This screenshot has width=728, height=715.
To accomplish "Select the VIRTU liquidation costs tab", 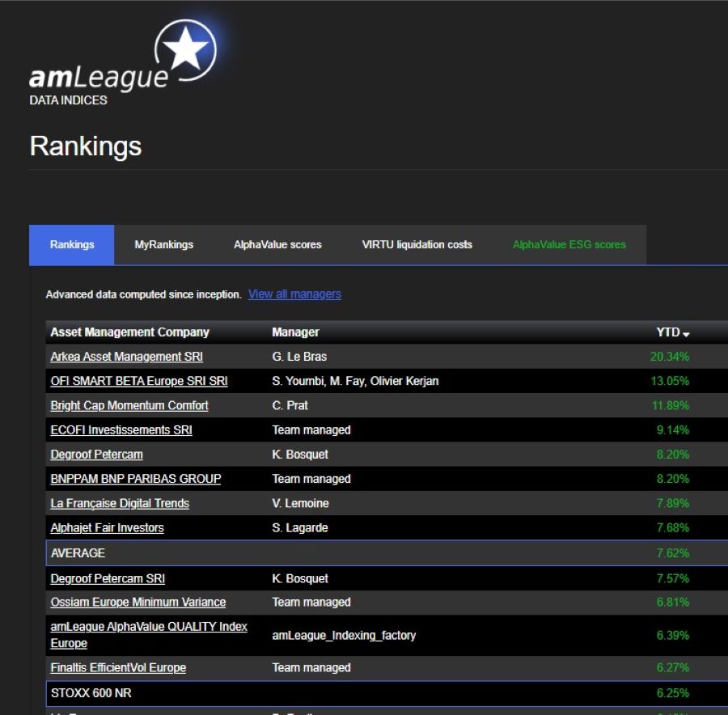I will click(x=417, y=245).
